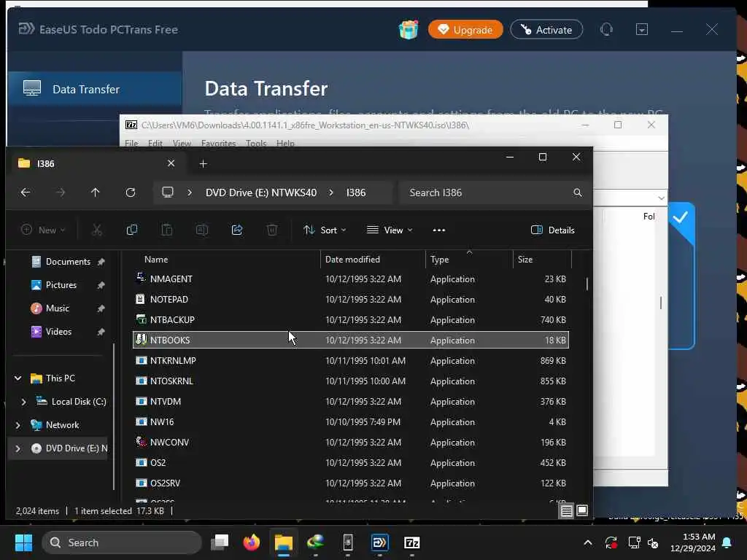Image resolution: width=747 pixels, height=560 pixels.
Task: Click the Explorer file list scrollbar
Action: 587,284
